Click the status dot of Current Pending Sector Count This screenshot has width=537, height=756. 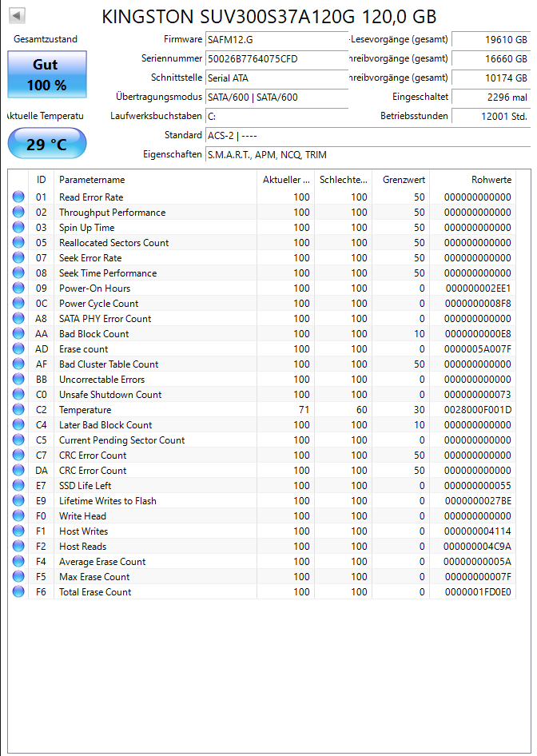pyautogui.click(x=18, y=440)
